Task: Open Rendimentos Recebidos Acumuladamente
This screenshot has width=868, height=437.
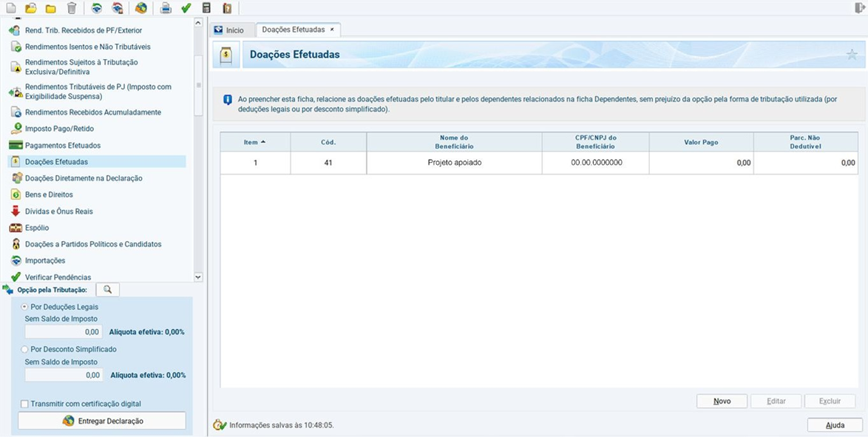Action: (93, 112)
